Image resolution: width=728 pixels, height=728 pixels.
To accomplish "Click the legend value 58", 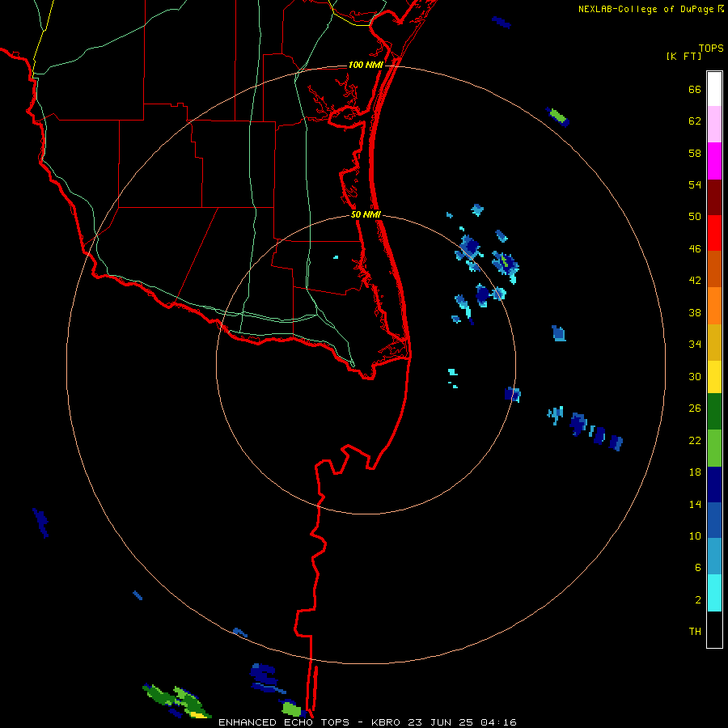I will [x=695, y=153].
